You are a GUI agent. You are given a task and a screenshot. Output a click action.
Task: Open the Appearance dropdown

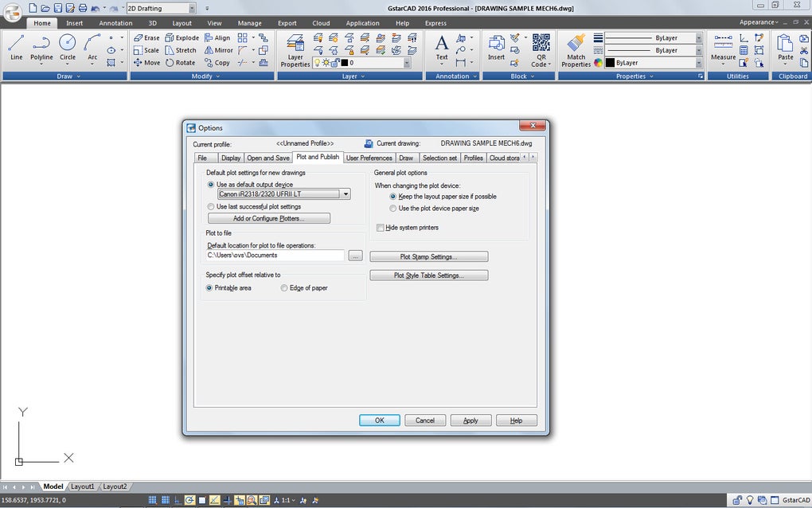point(759,22)
